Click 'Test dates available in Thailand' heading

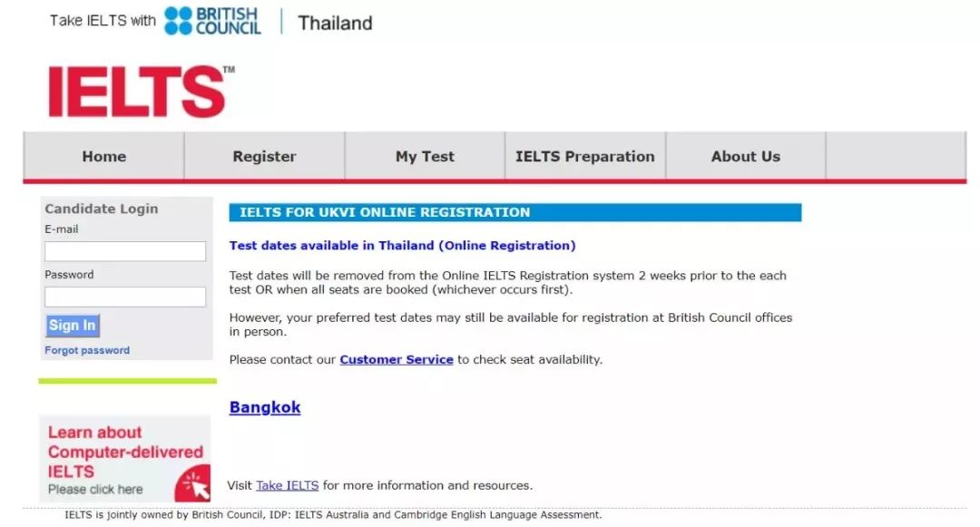(402, 245)
